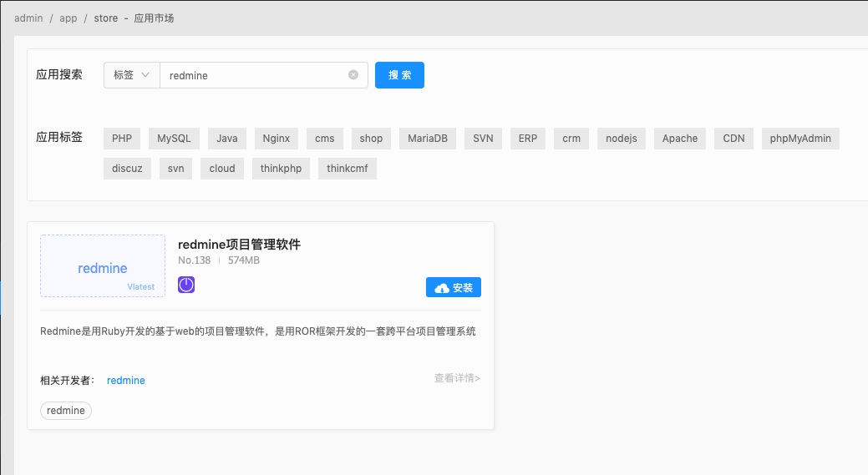This screenshot has height=475, width=868.
Task: Choose the shop tag filter
Action: [x=371, y=139]
